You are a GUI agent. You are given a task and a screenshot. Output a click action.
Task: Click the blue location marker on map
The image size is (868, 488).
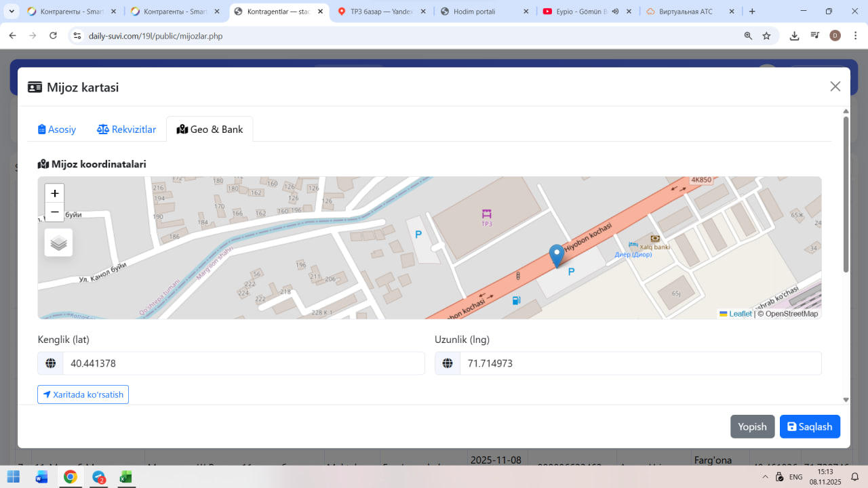[557, 256]
